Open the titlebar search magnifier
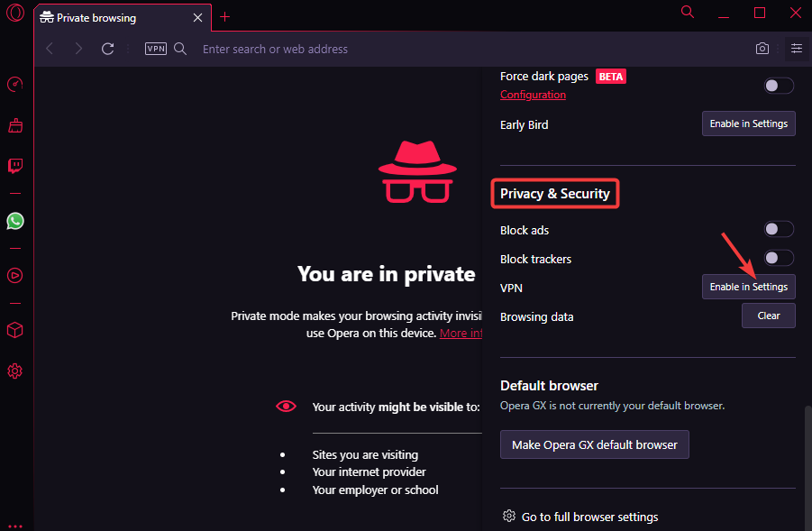Image resolution: width=812 pixels, height=531 pixels. (687, 13)
